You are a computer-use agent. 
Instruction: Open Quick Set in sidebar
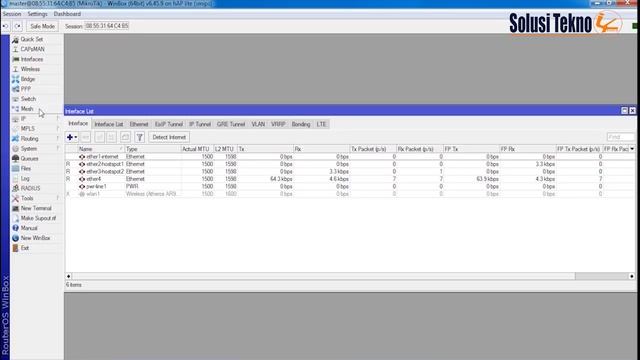(32, 39)
